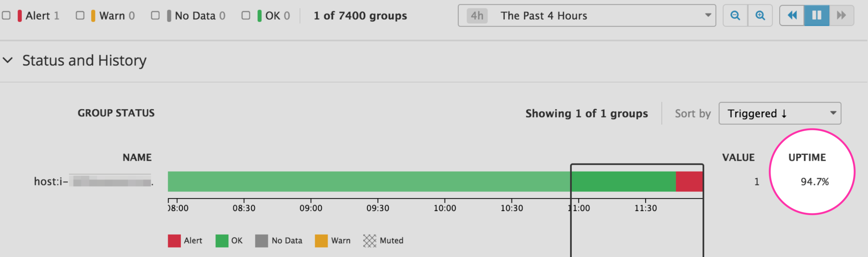The height and width of the screenshot is (257, 868).
Task: Enable the Alert filter checkbox
Action: (6, 15)
